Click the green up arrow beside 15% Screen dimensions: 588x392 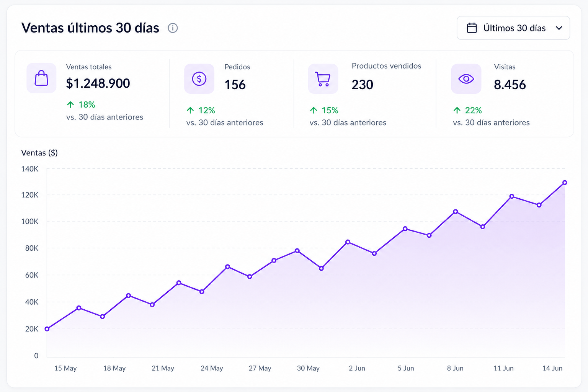click(314, 110)
